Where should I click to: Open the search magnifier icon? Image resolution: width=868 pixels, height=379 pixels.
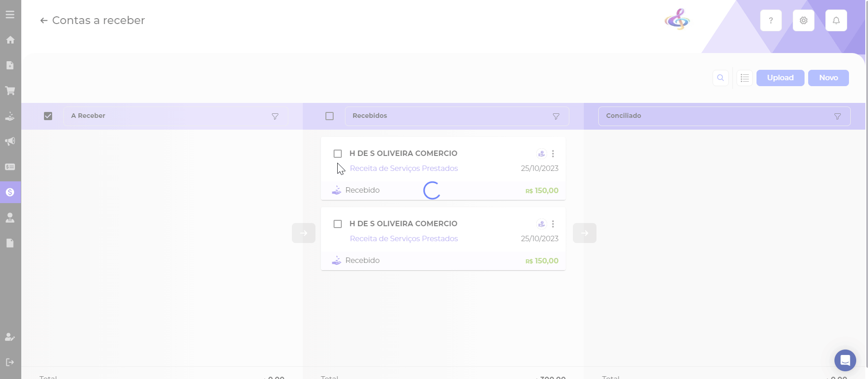point(720,78)
